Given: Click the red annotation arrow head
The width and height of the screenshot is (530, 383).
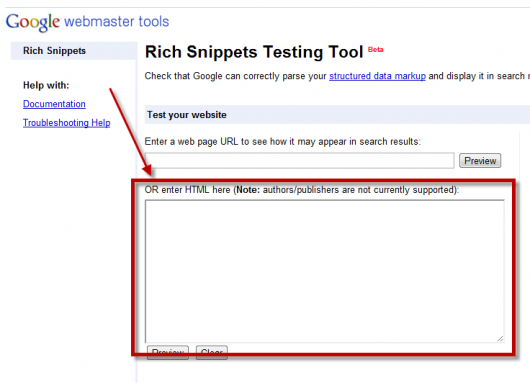Looking at the screenshot, I should point(147,170).
